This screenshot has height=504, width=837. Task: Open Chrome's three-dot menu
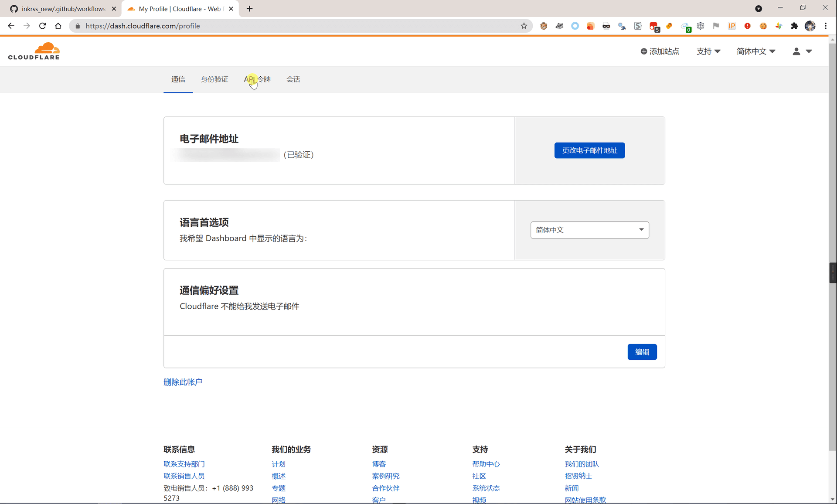pyautogui.click(x=826, y=26)
